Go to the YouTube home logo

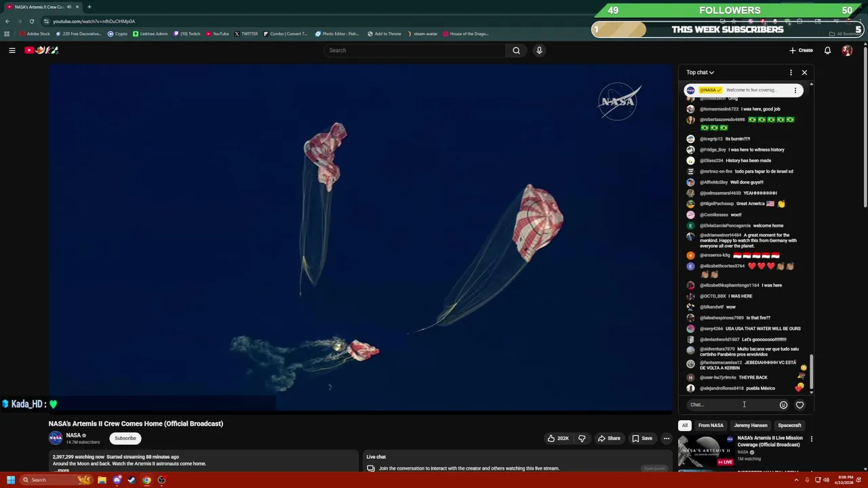coord(41,50)
